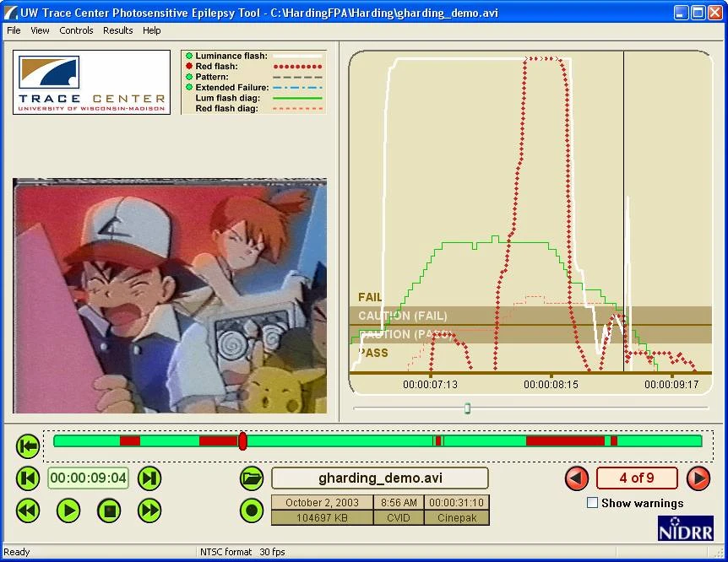Open the Controls menu
The height and width of the screenshot is (562, 728).
point(76,30)
